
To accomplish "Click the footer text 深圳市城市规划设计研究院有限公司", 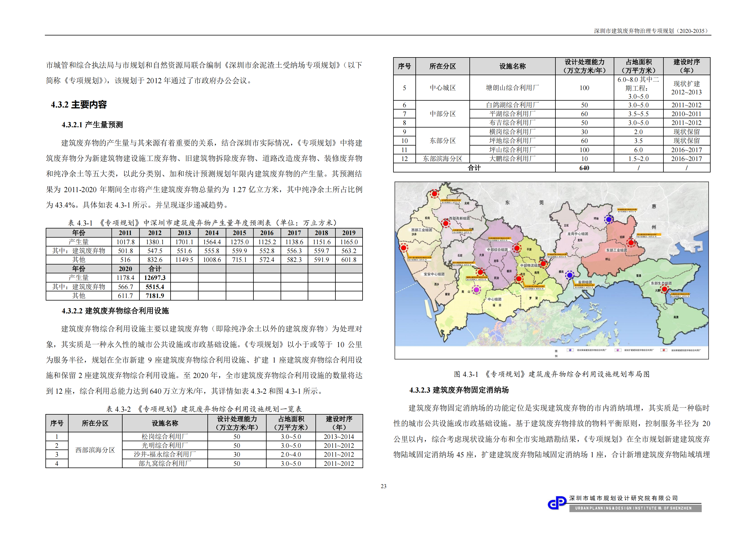I will coord(624,498).
